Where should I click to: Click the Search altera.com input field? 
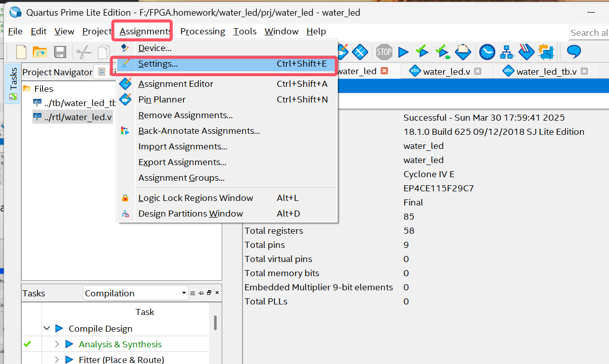coord(589,33)
